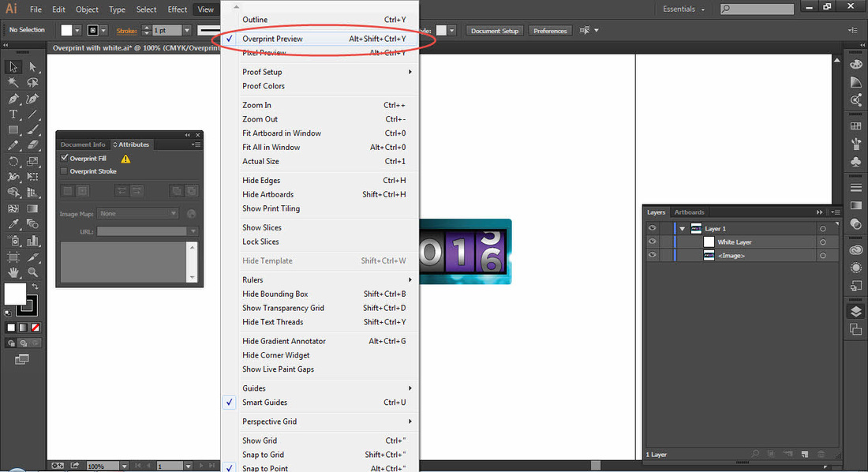Open the Object menu

(x=87, y=9)
